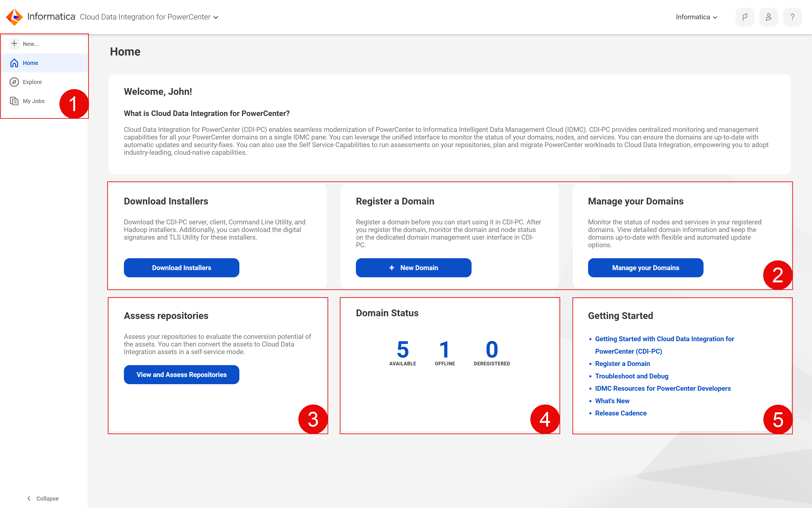812x508 pixels.
Task: Click the Explore compass icon
Action: click(x=14, y=82)
